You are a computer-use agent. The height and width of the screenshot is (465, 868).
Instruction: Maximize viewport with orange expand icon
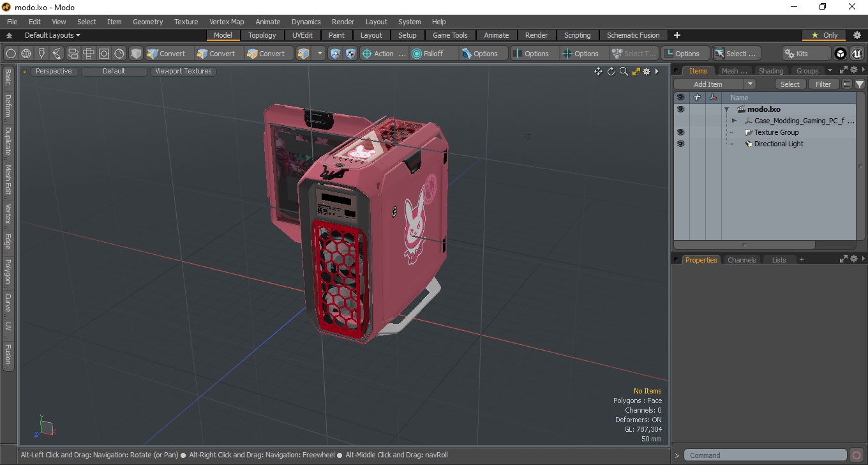coord(636,72)
